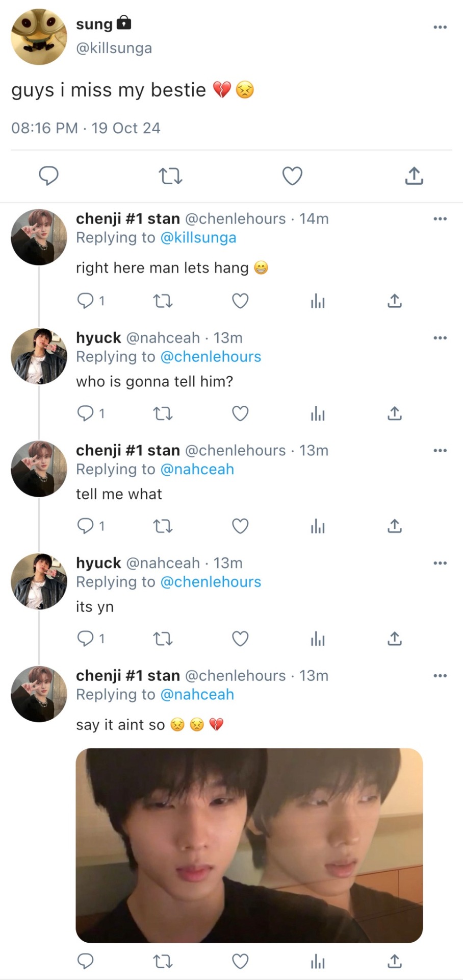Open more options on sung's tweet

pos(440,27)
